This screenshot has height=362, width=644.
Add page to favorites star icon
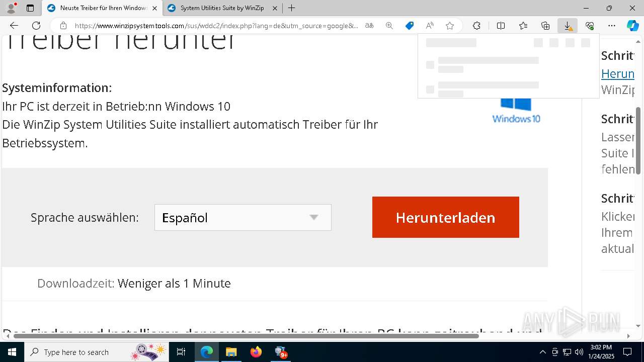450,26
